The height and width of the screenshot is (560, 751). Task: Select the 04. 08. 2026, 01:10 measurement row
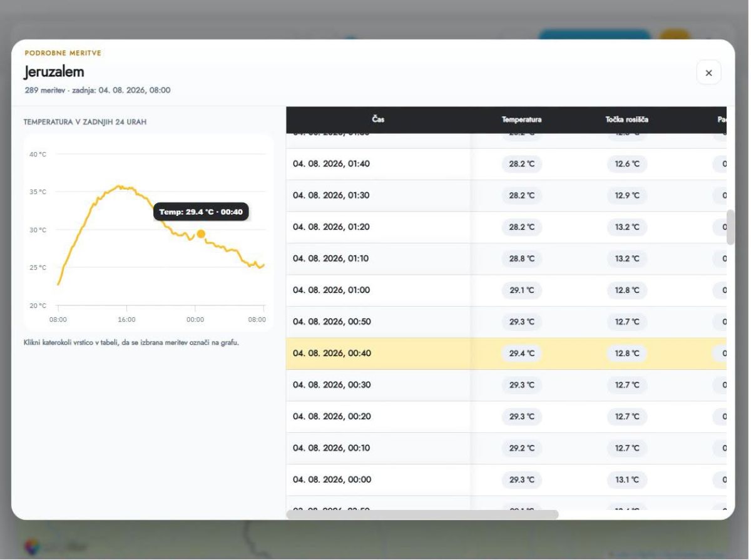click(506, 259)
